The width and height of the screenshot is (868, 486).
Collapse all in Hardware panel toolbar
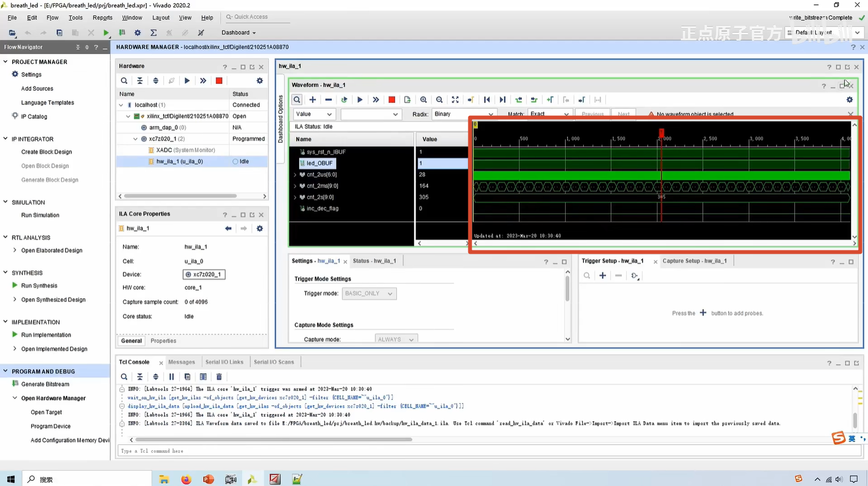click(x=140, y=81)
